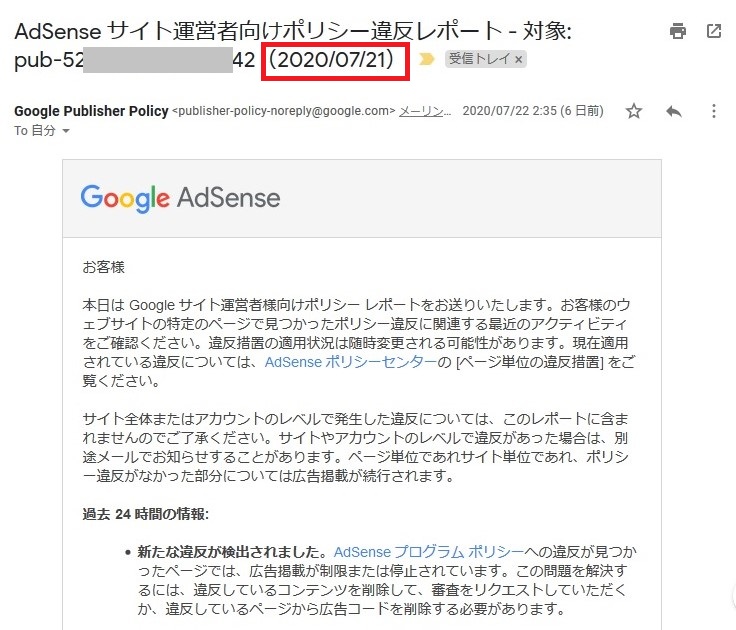Open the メーリン… mailing list link
736x630 pixels.
coord(425,111)
